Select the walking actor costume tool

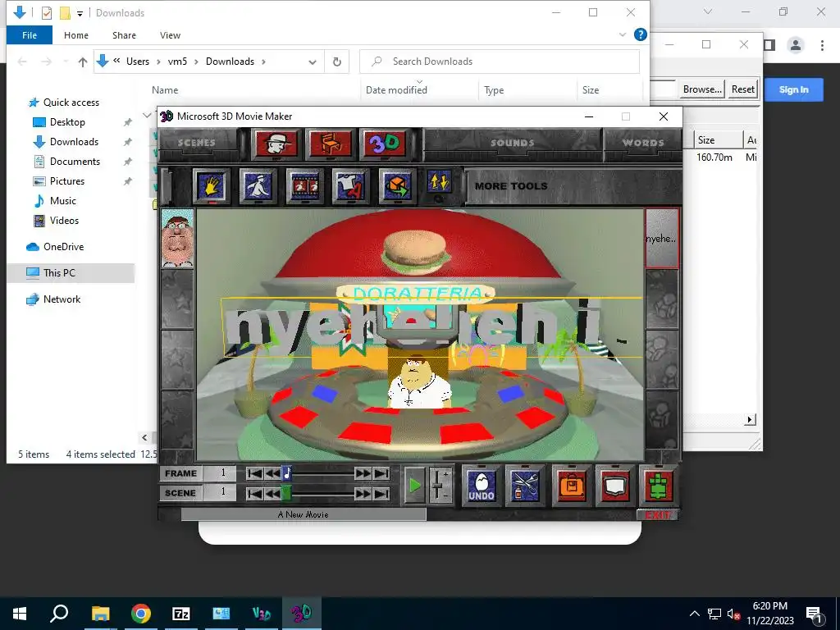258,186
